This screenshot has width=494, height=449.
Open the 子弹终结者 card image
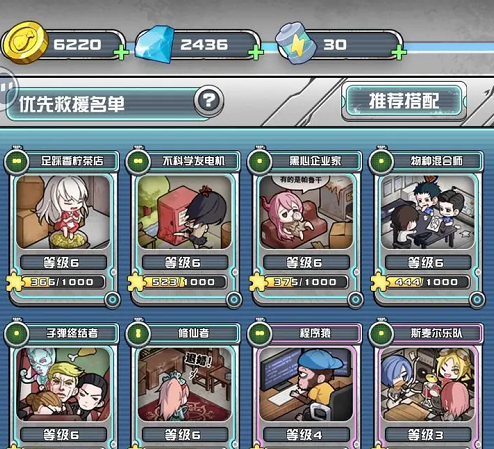pos(63,384)
